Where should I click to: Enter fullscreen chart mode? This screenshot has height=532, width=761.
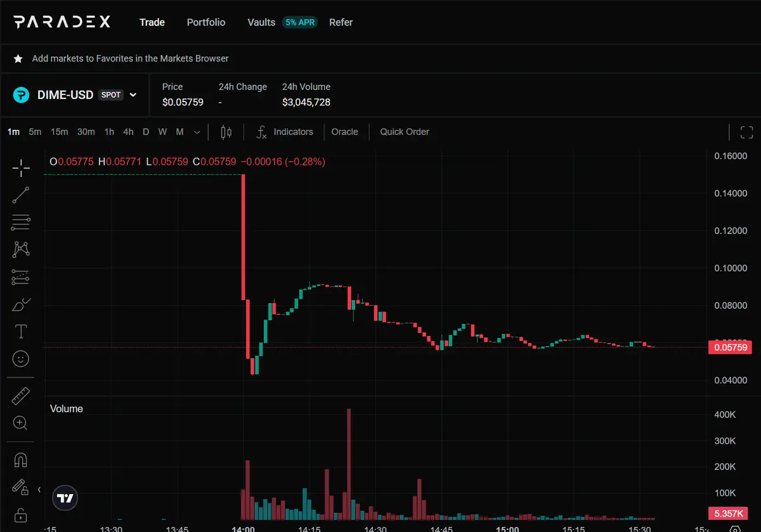point(746,132)
